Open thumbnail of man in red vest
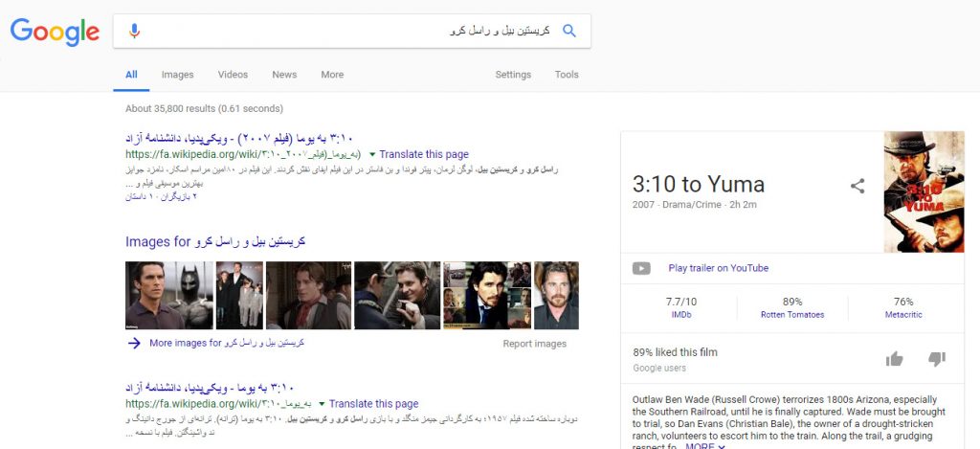The image size is (980, 449). [x=309, y=295]
